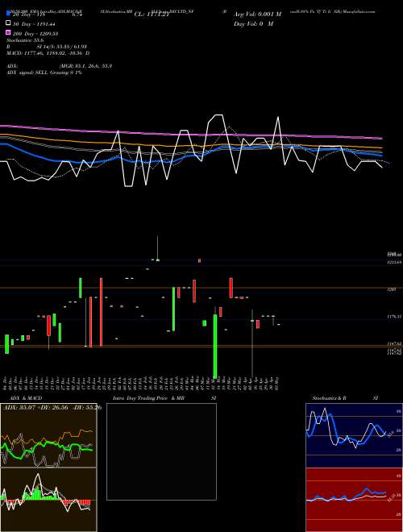Click the 'Day Vol: 0 M' label

pos(254,23)
